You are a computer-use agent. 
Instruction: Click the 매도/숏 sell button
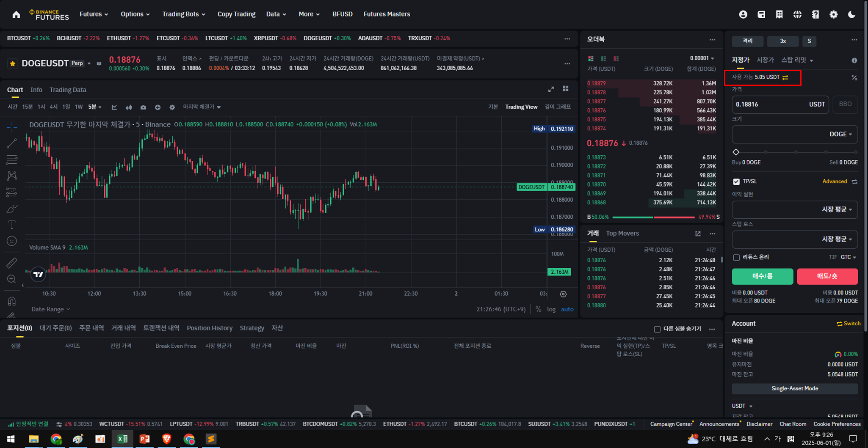827,276
